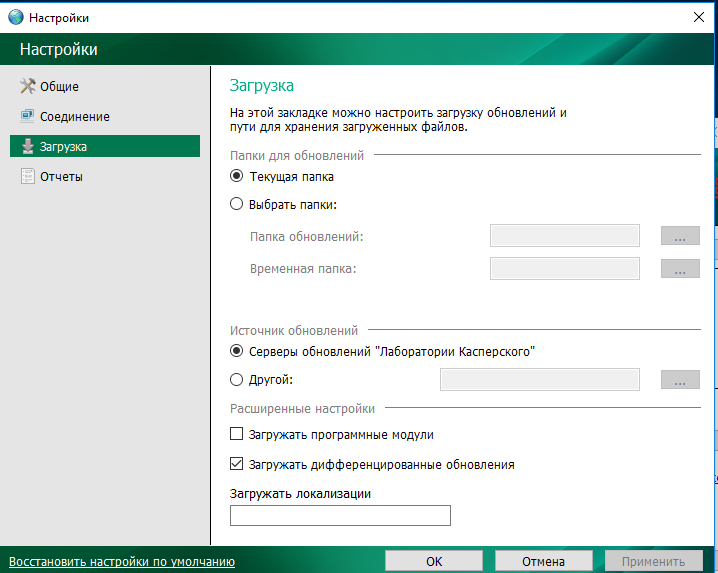Close the Настройки window

pos(699,17)
